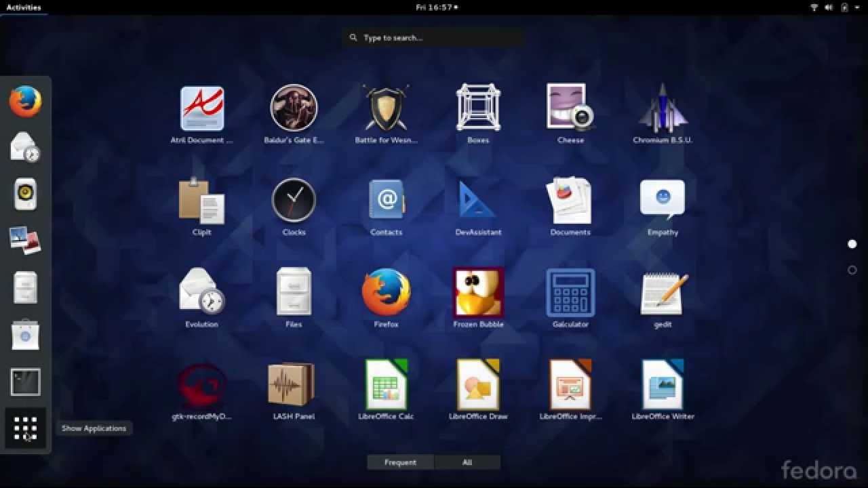Click the volume speaker icon in top bar
Screen dimensions: 868x488
(x=829, y=7)
